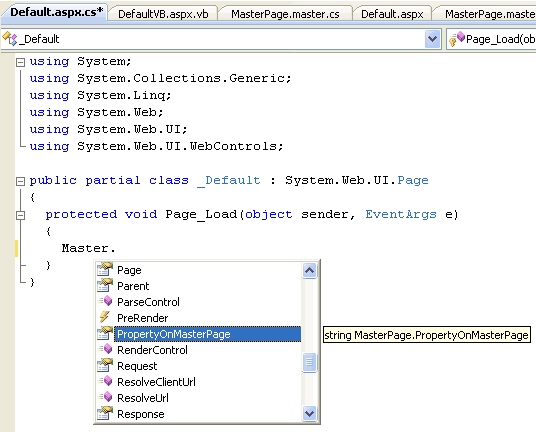This screenshot has height=432, width=536.
Task: Click the property icon next to Parent
Action: coord(105,285)
